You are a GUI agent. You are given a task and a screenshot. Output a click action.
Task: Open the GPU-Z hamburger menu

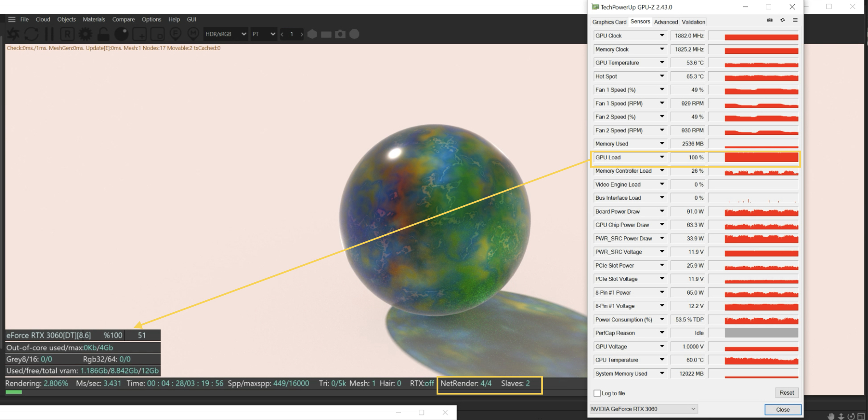[x=795, y=20]
